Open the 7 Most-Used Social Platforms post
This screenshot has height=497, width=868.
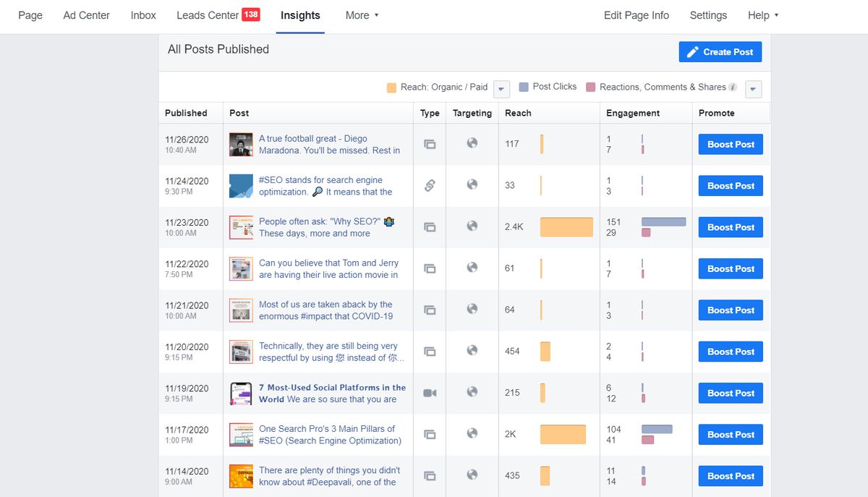[332, 394]
